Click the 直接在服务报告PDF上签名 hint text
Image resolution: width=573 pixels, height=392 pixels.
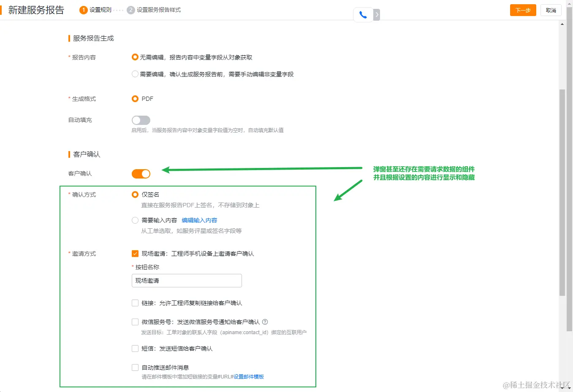[x=200, y=205]
